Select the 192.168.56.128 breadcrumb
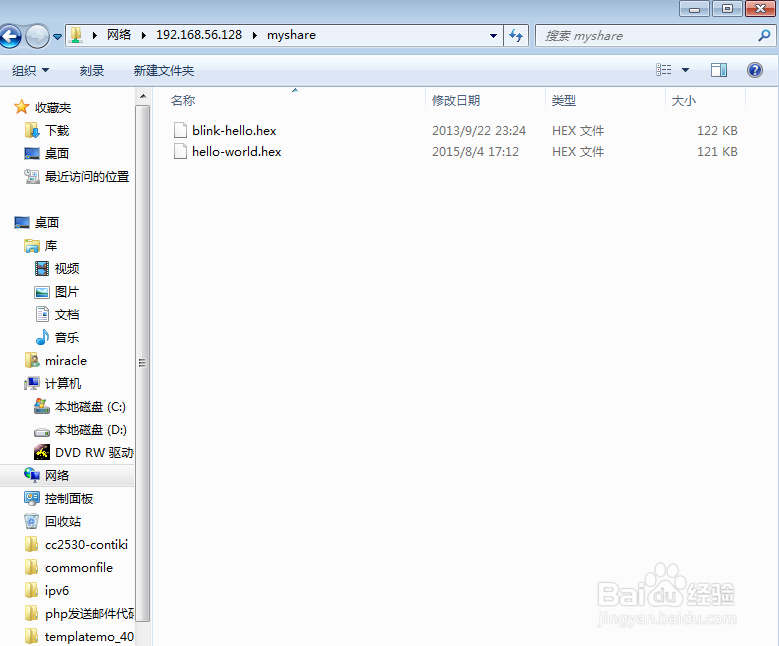The height and width of the screenshot is (646, 779). [x=199, y=35]
